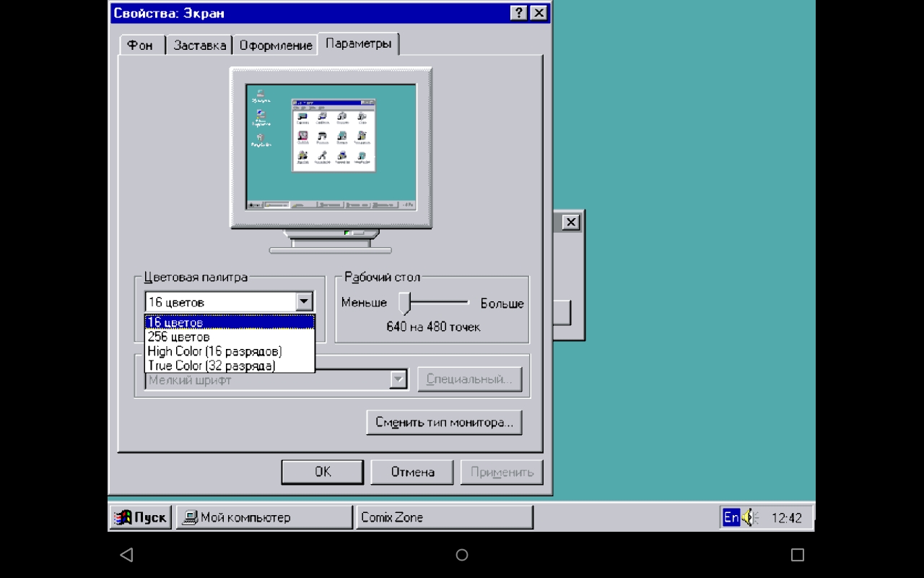Switch to Comix Zone taskbar button

[x=444, y=517]
